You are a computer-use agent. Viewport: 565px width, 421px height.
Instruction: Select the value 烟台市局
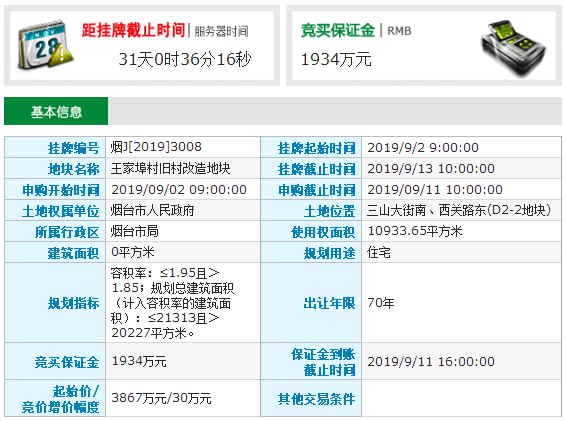point(134,231)
